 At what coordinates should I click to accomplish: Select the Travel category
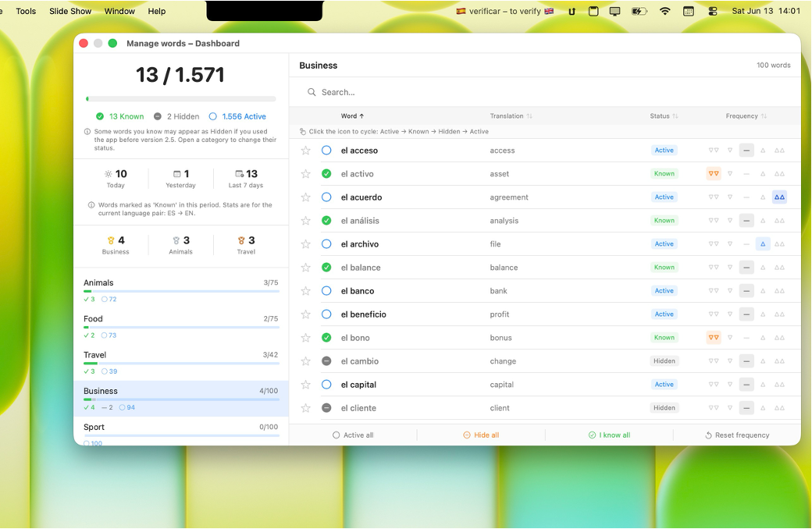pos(180,363)
